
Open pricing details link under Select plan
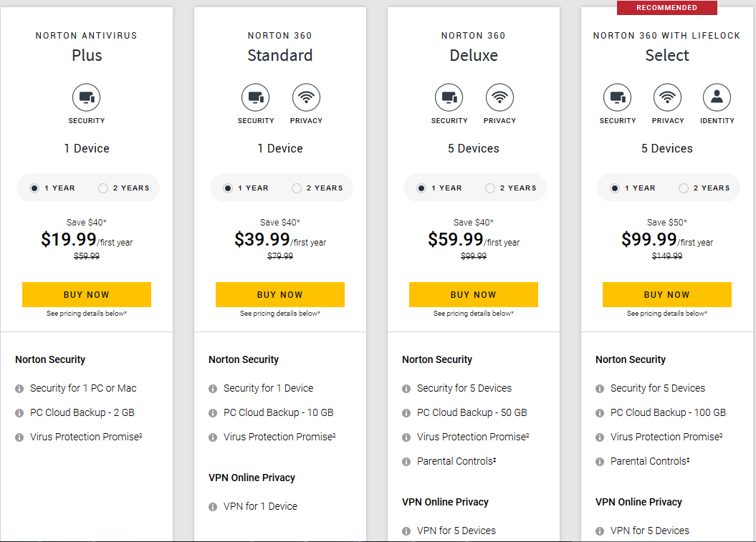pyautogui.click(x=667, y=313)
